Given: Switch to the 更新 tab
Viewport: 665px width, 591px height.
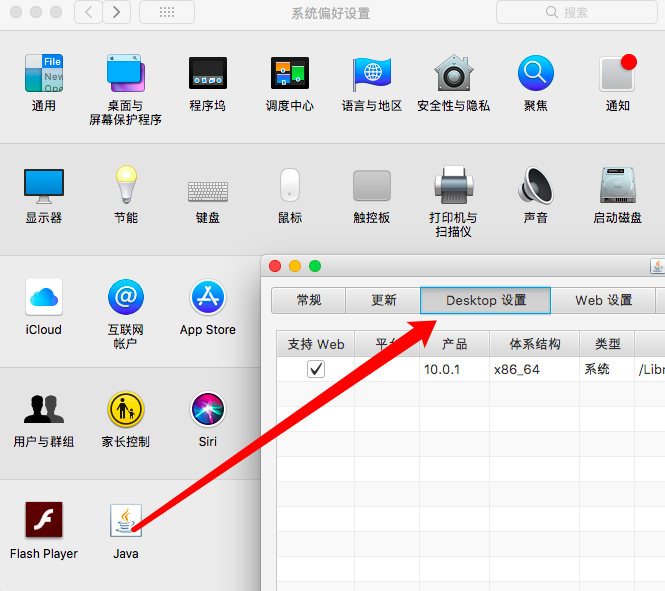Looking at the screenshot, I should pyautogui.click(x=383, y=300).
